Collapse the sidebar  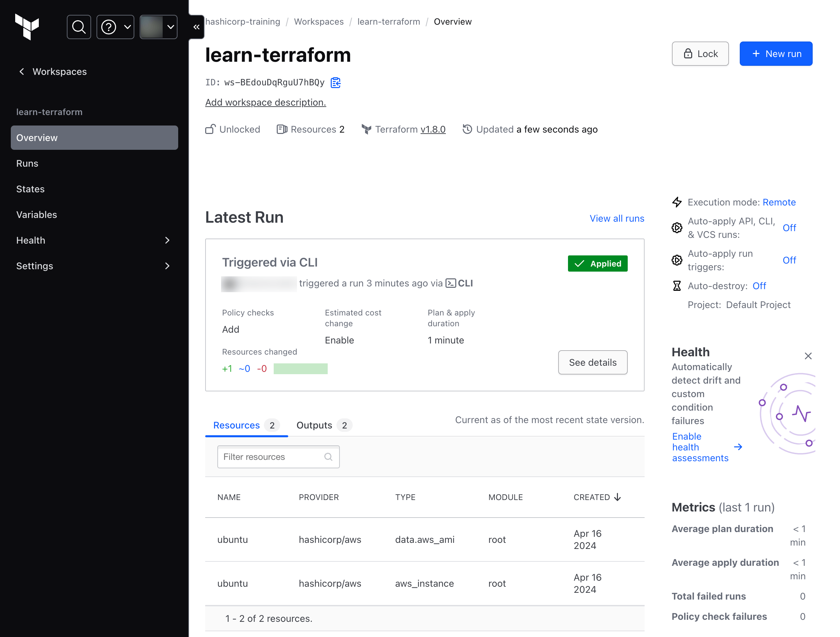click(196, 27)
